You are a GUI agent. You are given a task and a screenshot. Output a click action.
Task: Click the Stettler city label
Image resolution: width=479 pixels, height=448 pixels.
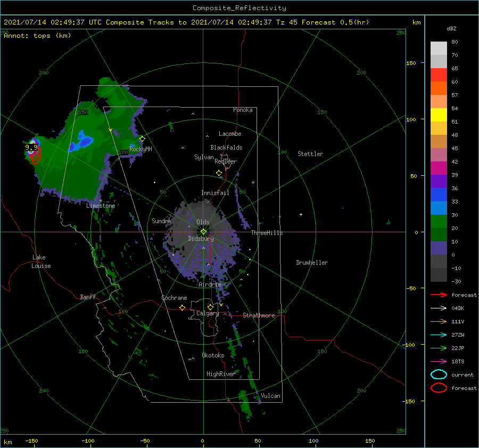tap(310, 154)
